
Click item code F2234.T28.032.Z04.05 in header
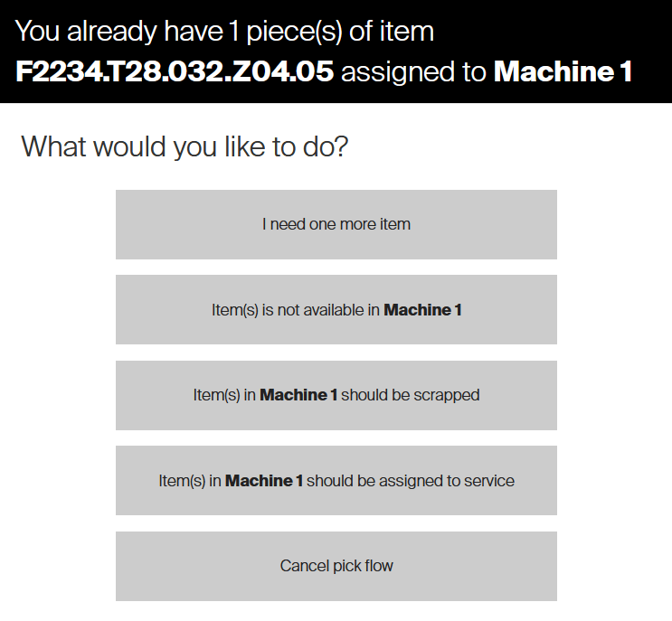pos(175,72)
